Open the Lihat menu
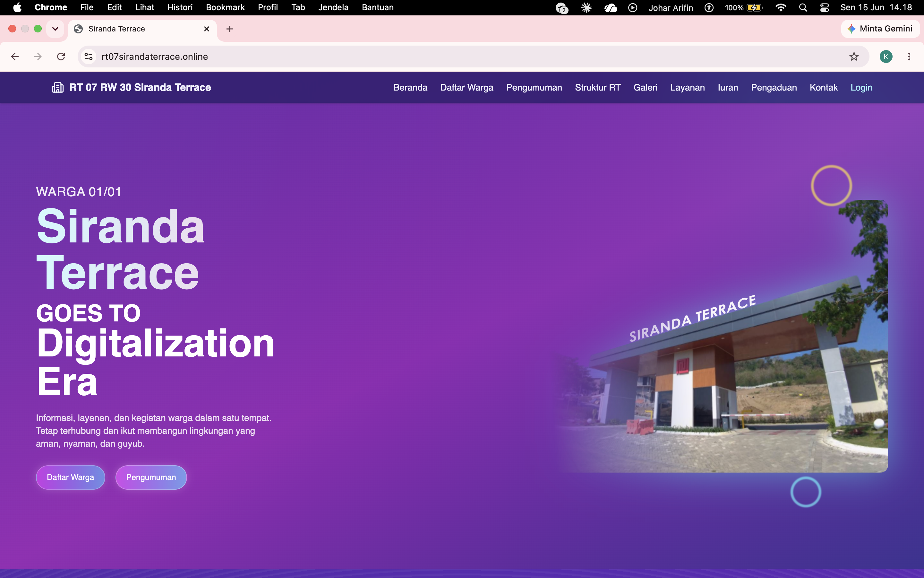 (145, 8)
